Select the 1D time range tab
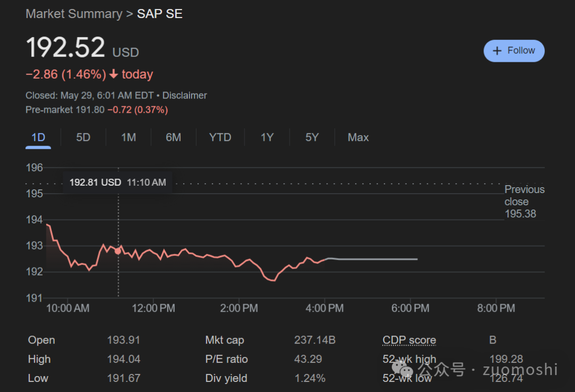Image resolution: width=575 pixels, height=392 pixels. pos(38,137)
